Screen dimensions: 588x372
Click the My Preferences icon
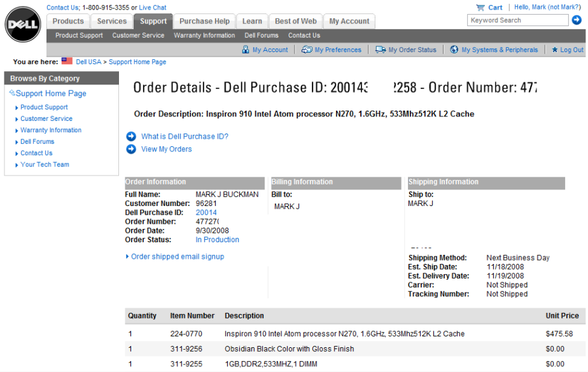[307, 50]
